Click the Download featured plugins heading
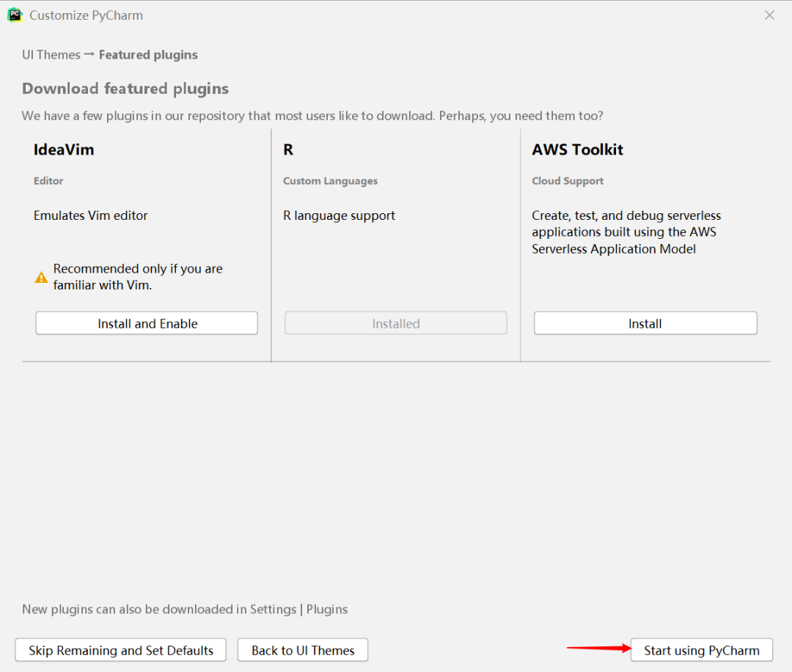The image size is (792, 672). [x=125, y=89]
